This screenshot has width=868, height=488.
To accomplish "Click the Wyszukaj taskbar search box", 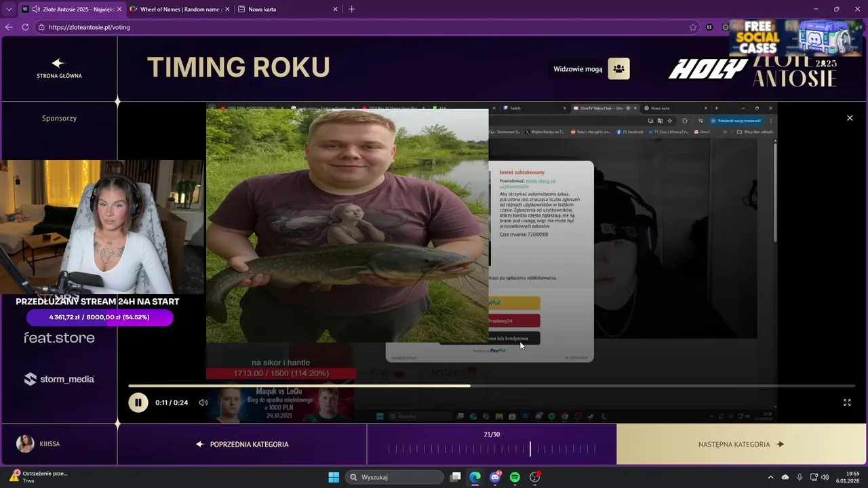I will click(x=395, y=477).
